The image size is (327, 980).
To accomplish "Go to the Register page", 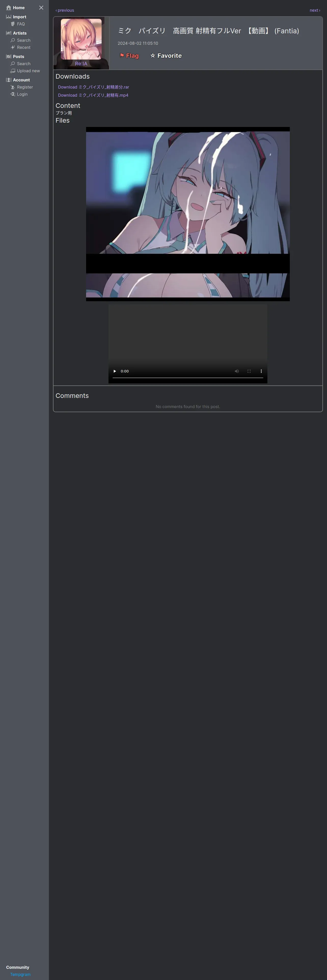I will [x=25, y=87].
